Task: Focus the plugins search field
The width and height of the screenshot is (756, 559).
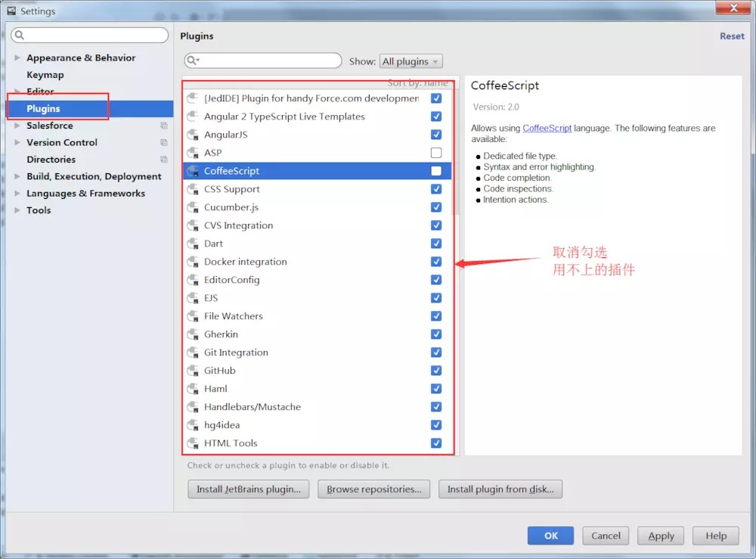Action: (x=263, y=61)
